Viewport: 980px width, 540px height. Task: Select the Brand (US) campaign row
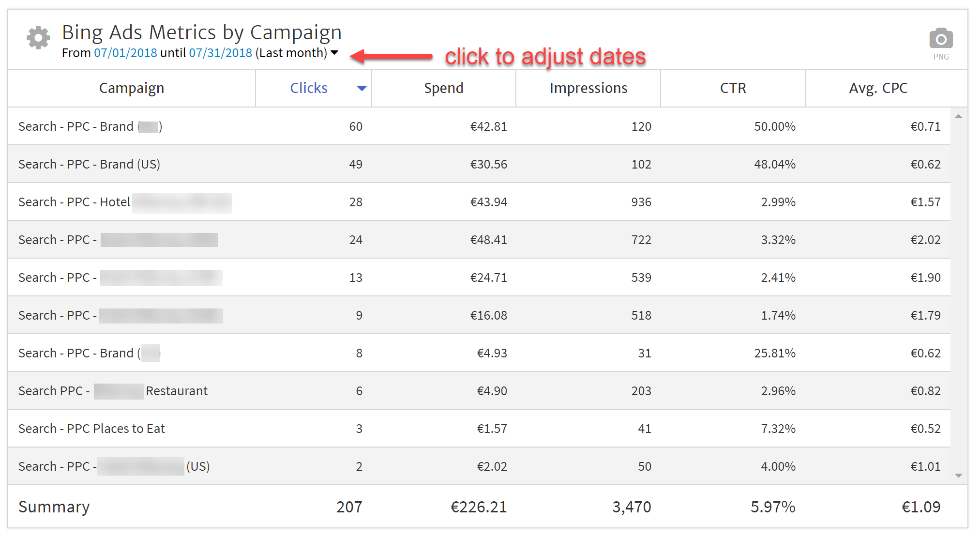tap(89, 164)
